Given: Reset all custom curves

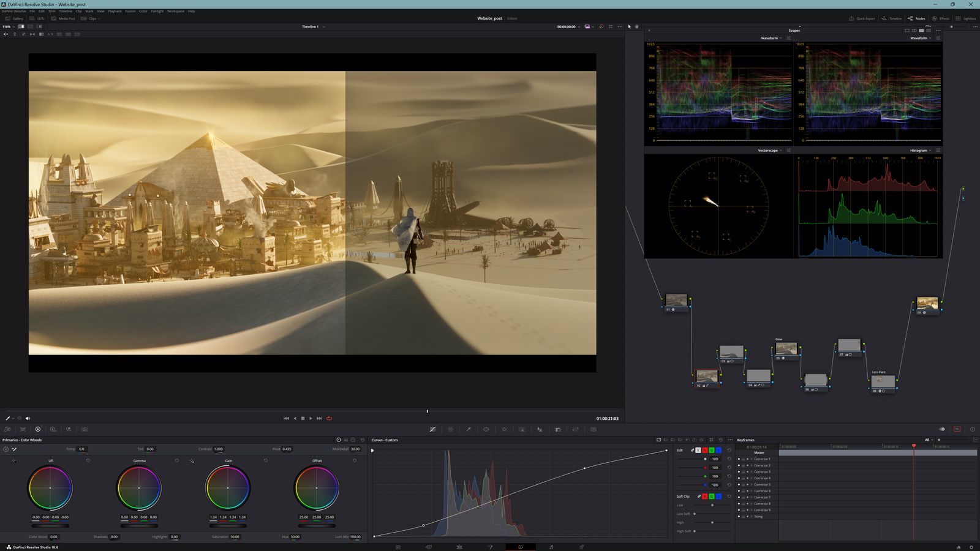Looking at the screenshot, I should coord(721,440).
